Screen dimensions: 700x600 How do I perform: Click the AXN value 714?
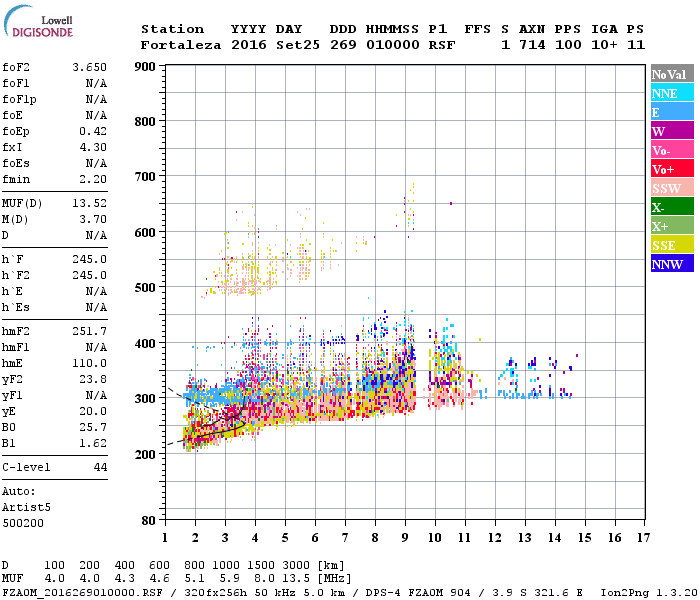pyautogui.click(x=532, y=45)
